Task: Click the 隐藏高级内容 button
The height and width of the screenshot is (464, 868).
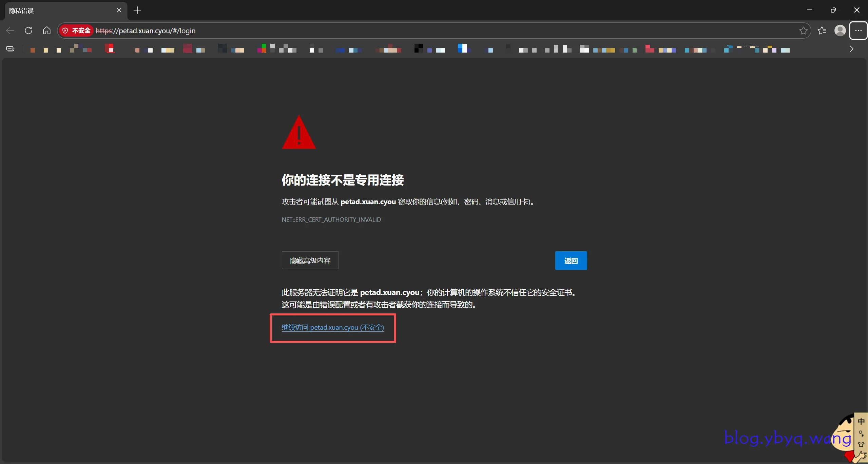Action: point(310,260)
